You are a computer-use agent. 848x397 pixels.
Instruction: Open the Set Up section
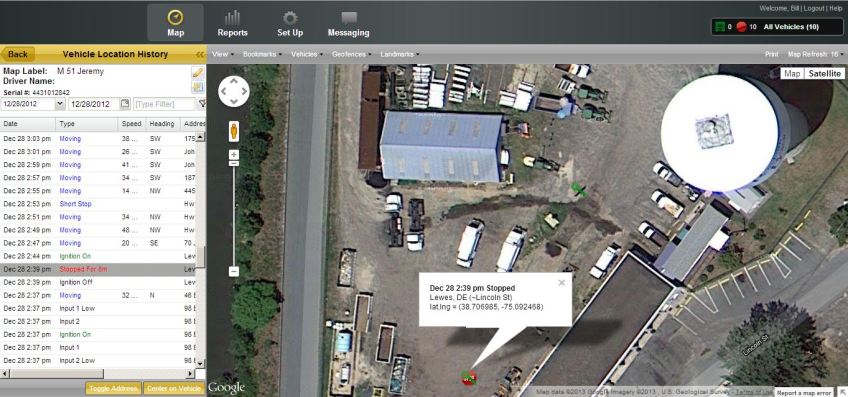(290, 23)
